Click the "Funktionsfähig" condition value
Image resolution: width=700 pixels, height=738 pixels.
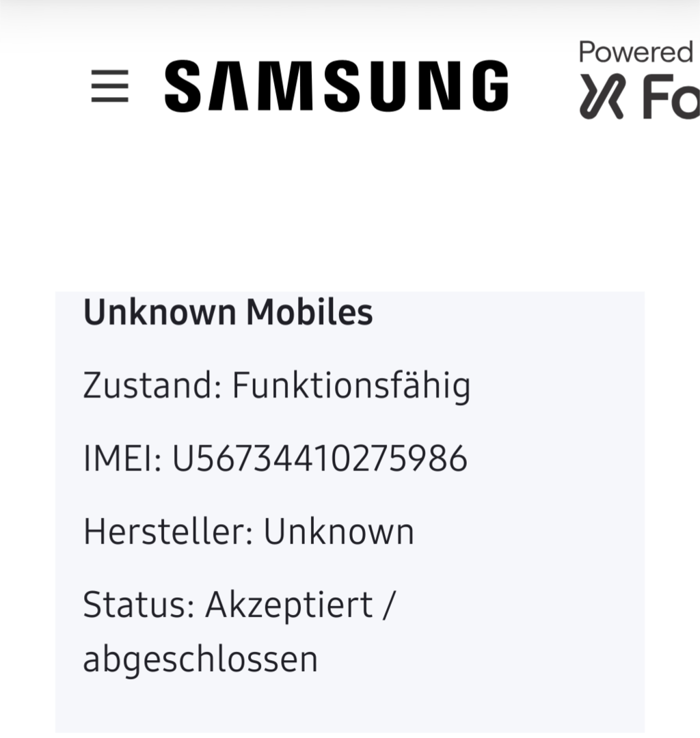pyautogui.click(x=351, y=386)
